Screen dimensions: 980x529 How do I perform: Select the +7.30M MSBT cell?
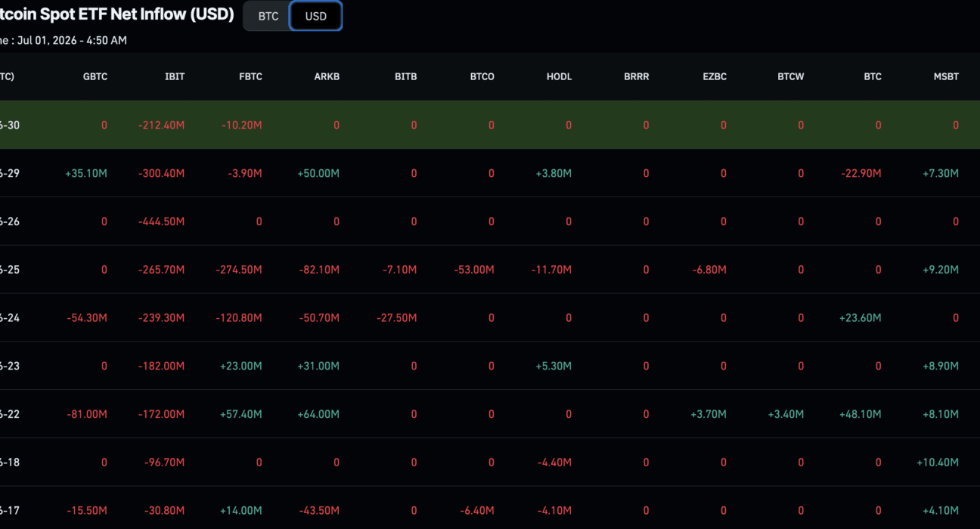click(941, 173)
